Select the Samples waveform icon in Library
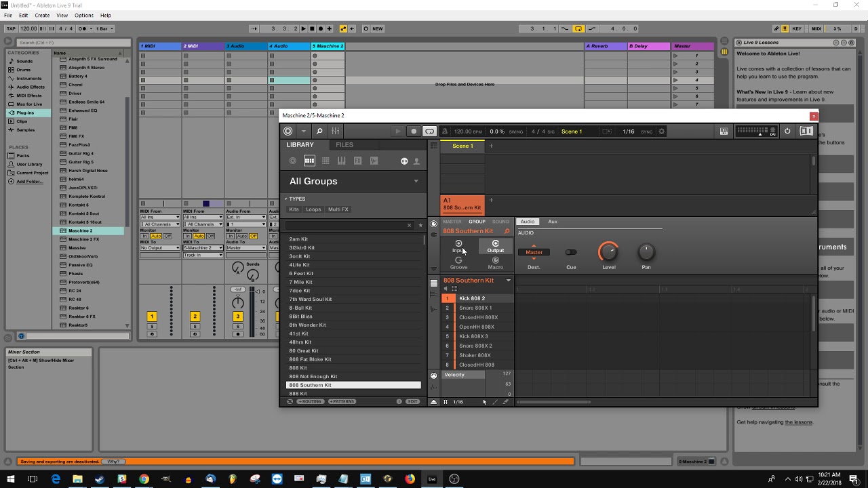Image resolution: width=868 pixels, height=488 pixels. coord(374,161)
